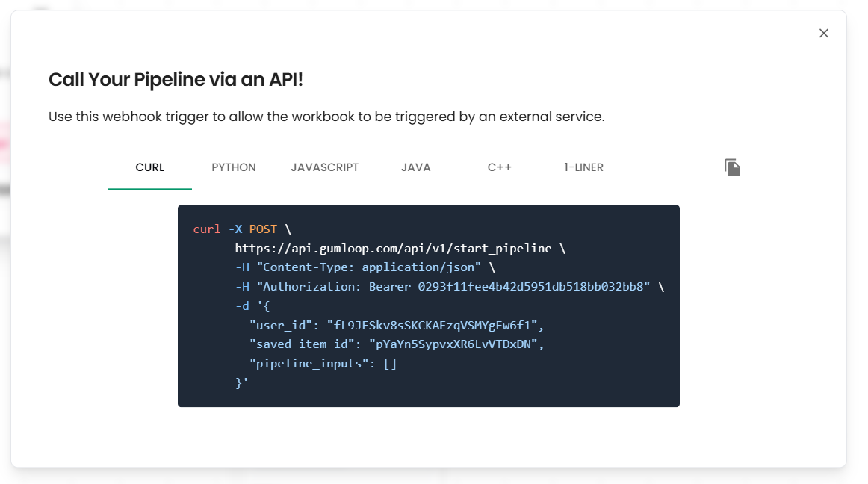This screenshot has height=484, width=868.
Task: Click the user_id value in code
Action: 432,325
